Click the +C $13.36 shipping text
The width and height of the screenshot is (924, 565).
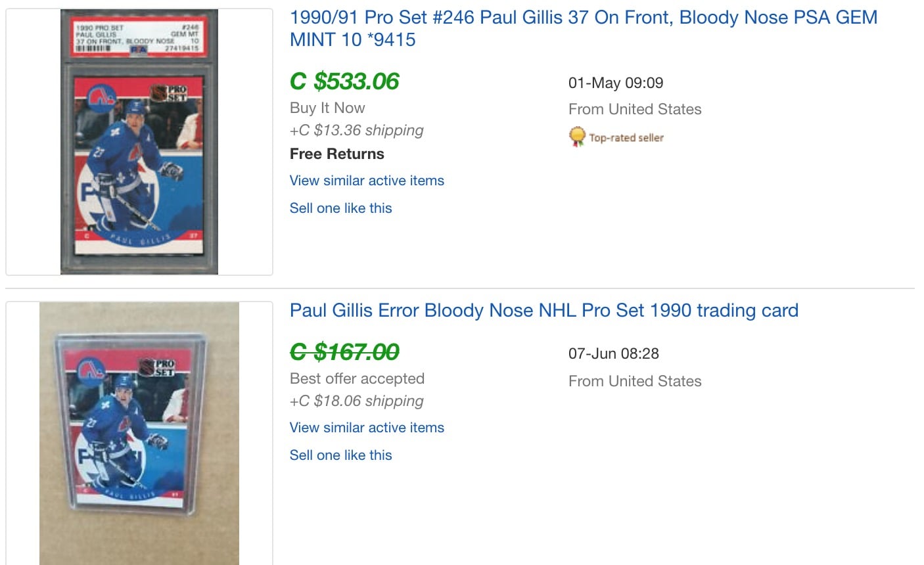pos(357,130)
